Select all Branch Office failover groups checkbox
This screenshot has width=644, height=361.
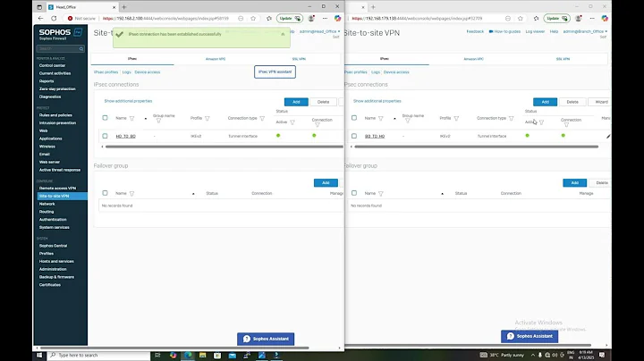(x=354, y=193)
